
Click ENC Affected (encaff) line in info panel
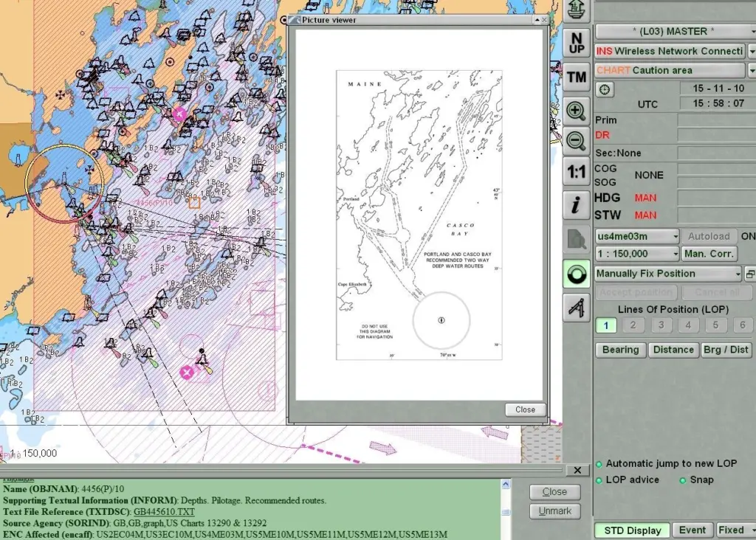[x=224, y=534]
